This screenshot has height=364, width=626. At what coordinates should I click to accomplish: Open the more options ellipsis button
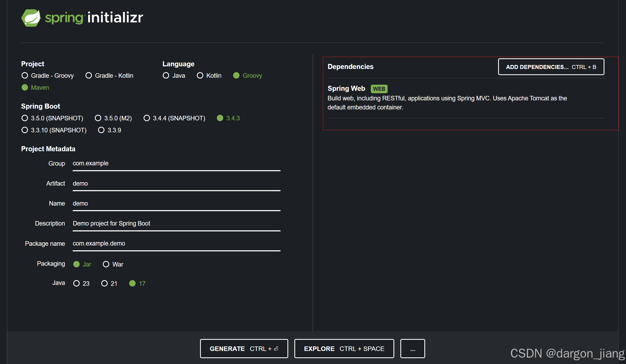click(x=412, y=349)
